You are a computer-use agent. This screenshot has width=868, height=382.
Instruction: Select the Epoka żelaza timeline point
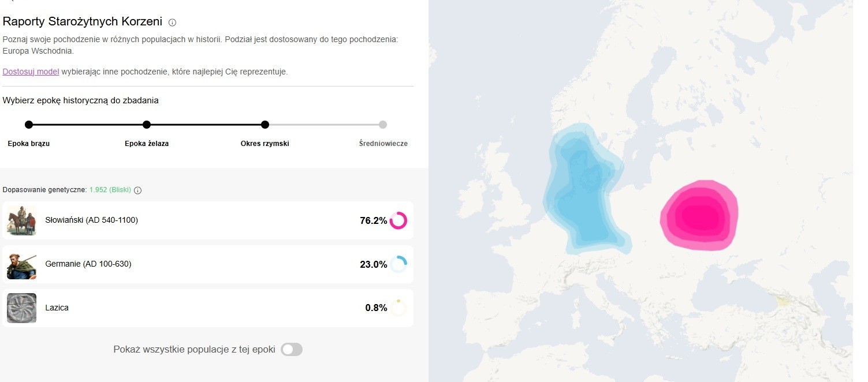(x=147, y=125)
